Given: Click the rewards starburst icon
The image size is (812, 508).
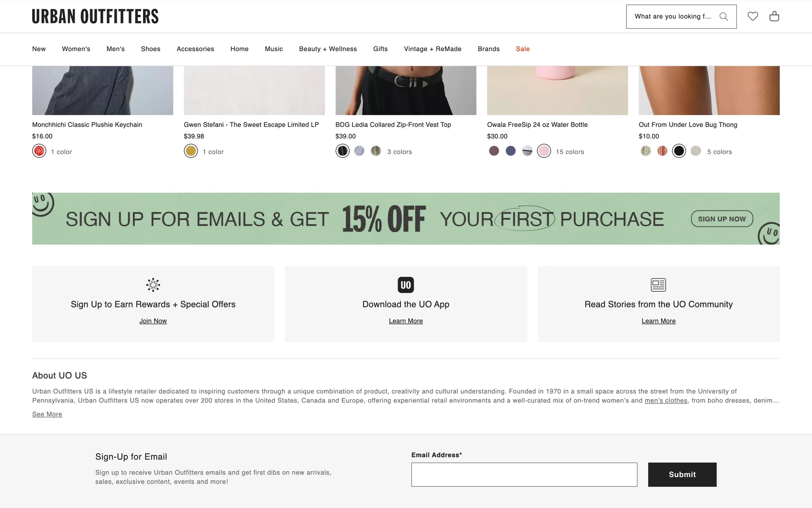Looking at the screenshot, I should pos(153,285).
